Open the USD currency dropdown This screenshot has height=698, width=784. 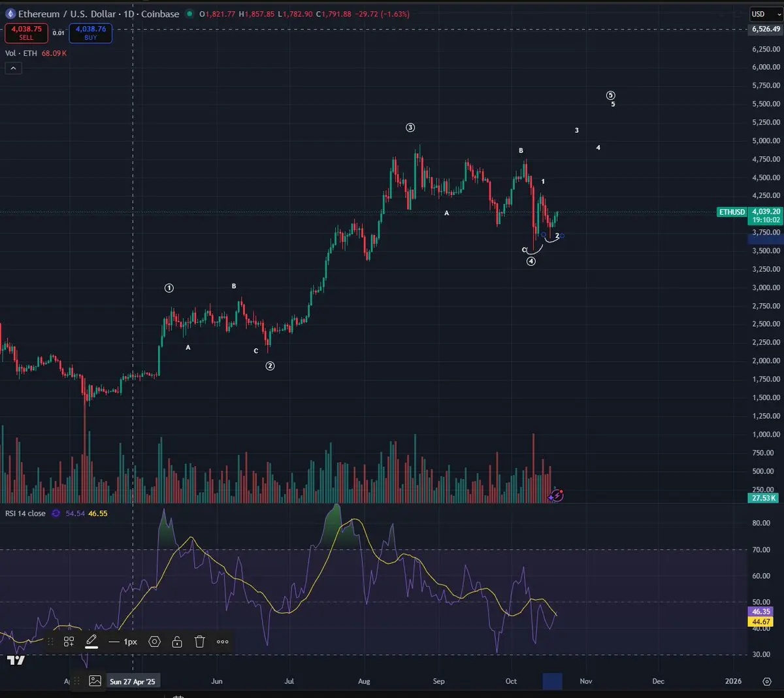765,14
